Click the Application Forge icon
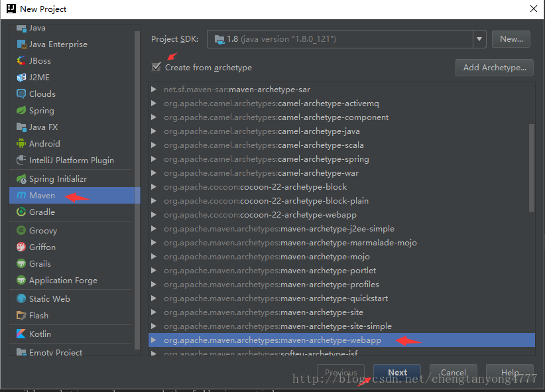545x392 pixels. [21, 280]
